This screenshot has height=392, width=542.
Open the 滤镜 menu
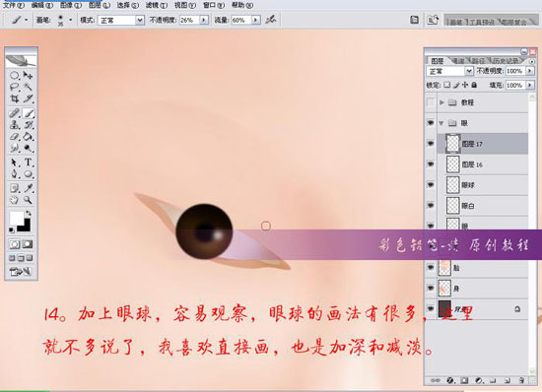[157, 5]
